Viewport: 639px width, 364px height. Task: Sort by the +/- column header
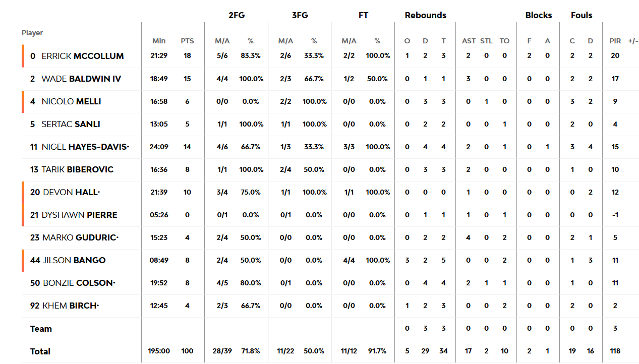[x=633, y=41]
